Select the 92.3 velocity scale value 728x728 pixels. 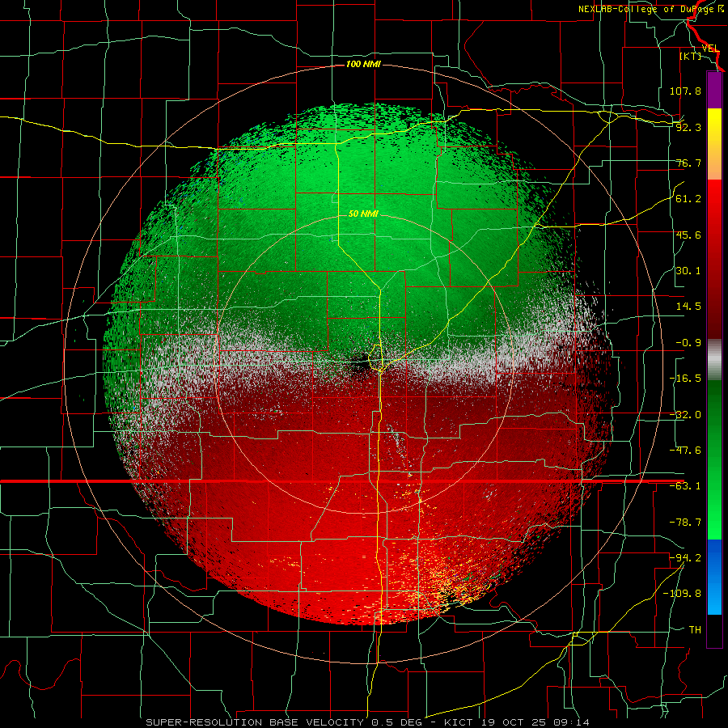pos(688,127)
